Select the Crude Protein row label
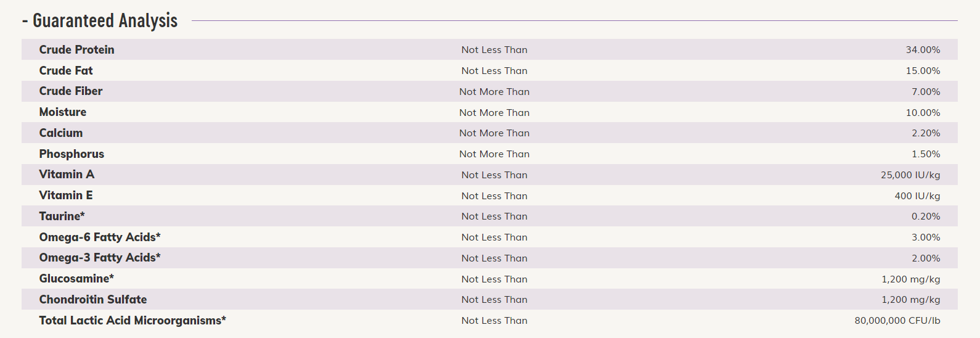 (76, 50)
